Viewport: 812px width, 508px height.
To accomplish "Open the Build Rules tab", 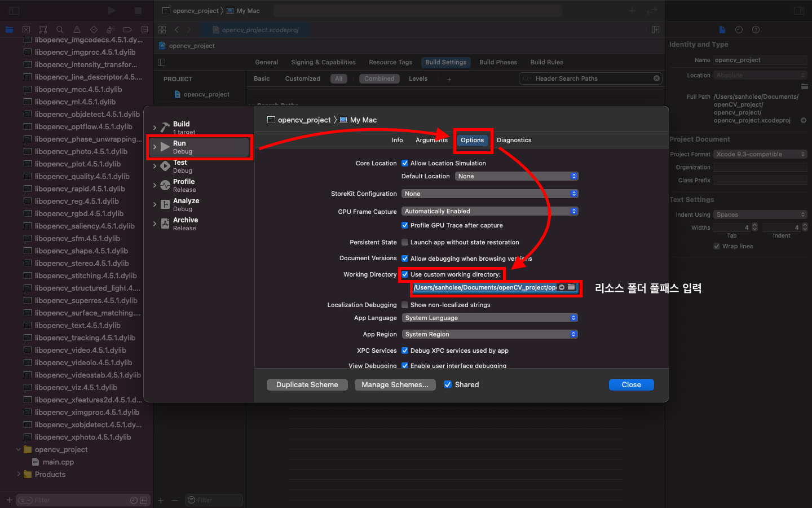I will [x=547, y=62].
